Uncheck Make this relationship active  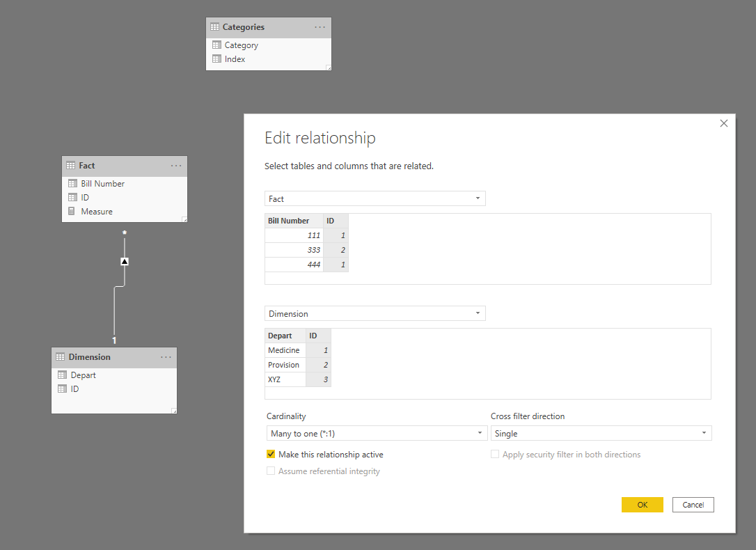[x=271, y=454]
